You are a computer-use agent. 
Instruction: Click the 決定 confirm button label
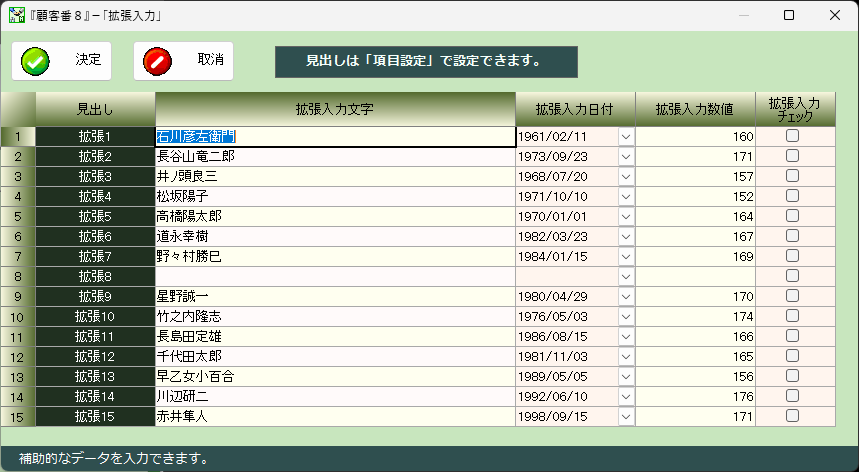pyautogui.click(x=88, y=60)
